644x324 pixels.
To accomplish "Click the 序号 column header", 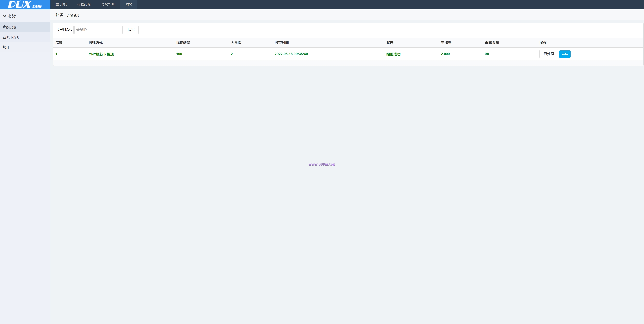I will click(59, 43).
